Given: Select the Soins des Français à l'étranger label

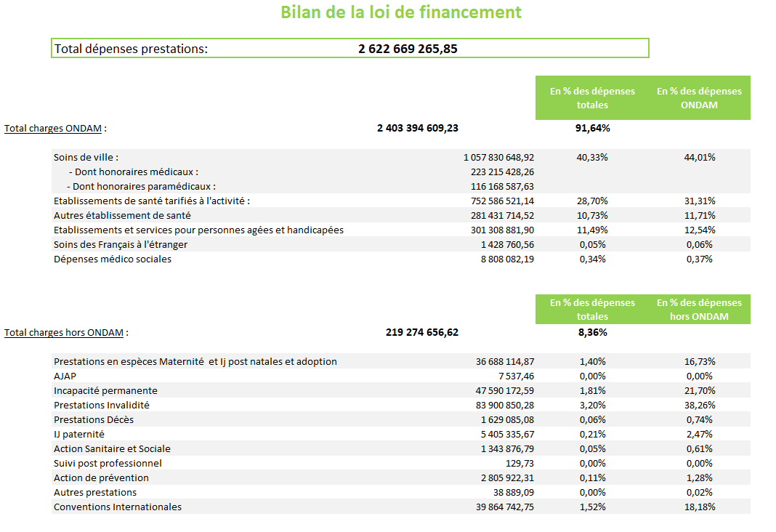Looking at the screenshot, I should (x=121, y=244).
